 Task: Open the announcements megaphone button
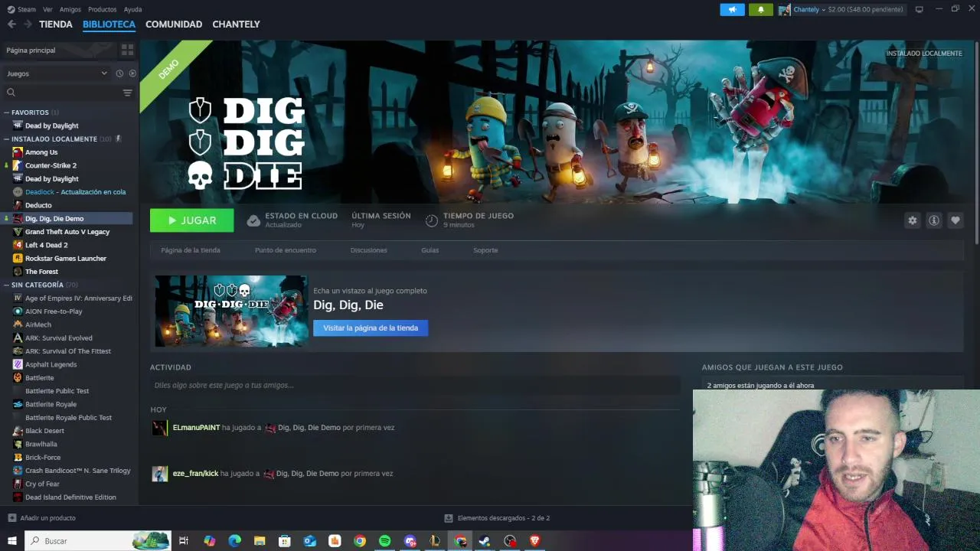[x=732, y=10]
